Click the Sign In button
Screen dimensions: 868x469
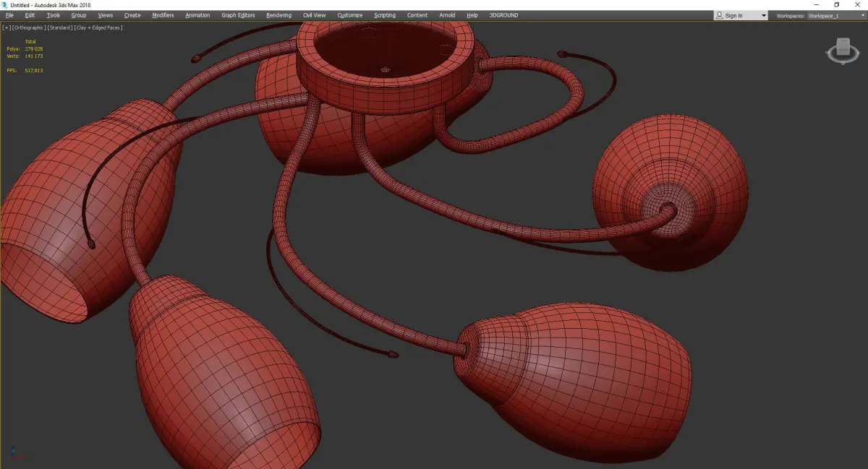[736, 15]
